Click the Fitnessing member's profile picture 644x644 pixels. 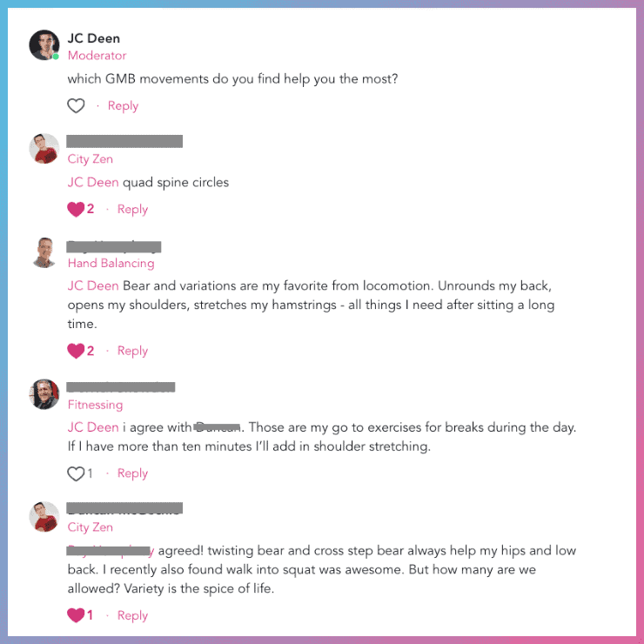click(x=44, y=394)
